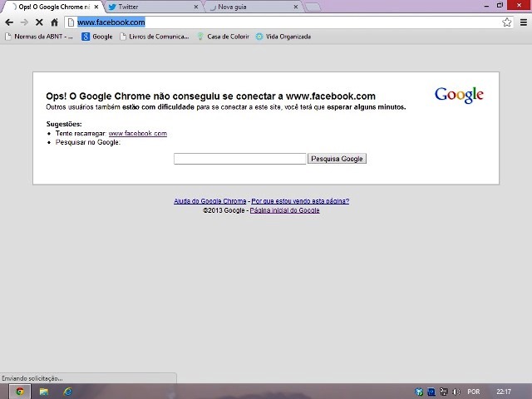Open the Casa de Colorir bookmark

pyautogui.click(x=224, y=37)
